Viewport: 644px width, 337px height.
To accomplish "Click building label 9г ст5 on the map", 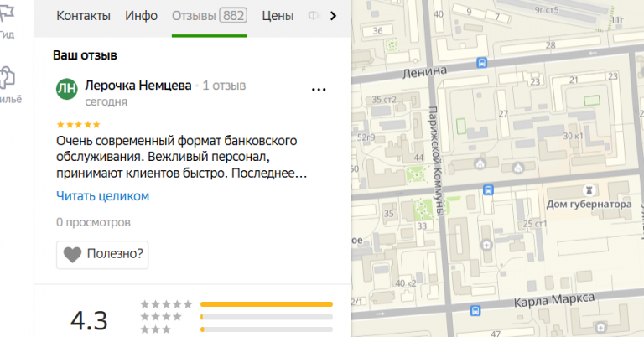I will [x=547, y=10].
